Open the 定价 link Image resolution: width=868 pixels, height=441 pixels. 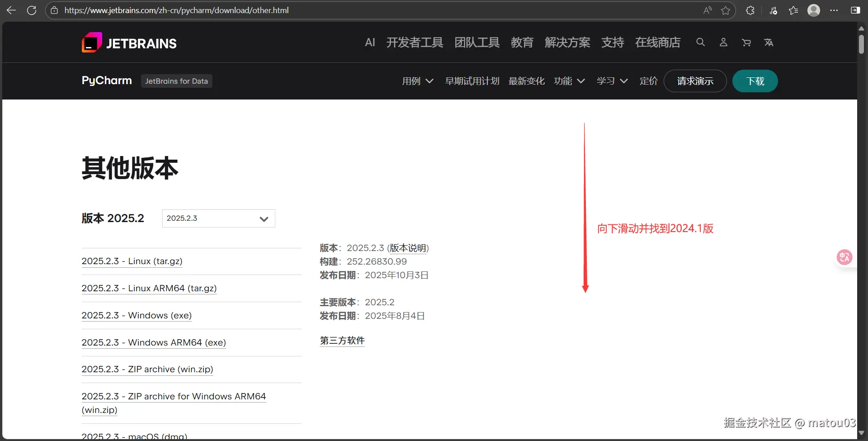[x=648, y=81]
